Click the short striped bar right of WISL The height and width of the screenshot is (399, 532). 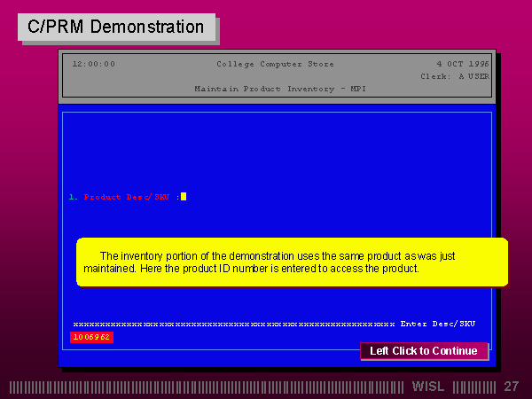[473, 387]
